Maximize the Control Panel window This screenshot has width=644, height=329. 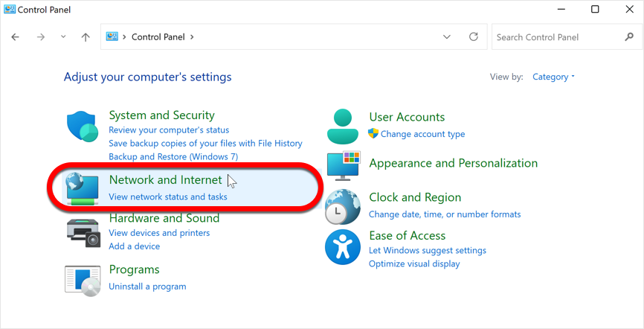pyautogui.click(x=595, y=9)
